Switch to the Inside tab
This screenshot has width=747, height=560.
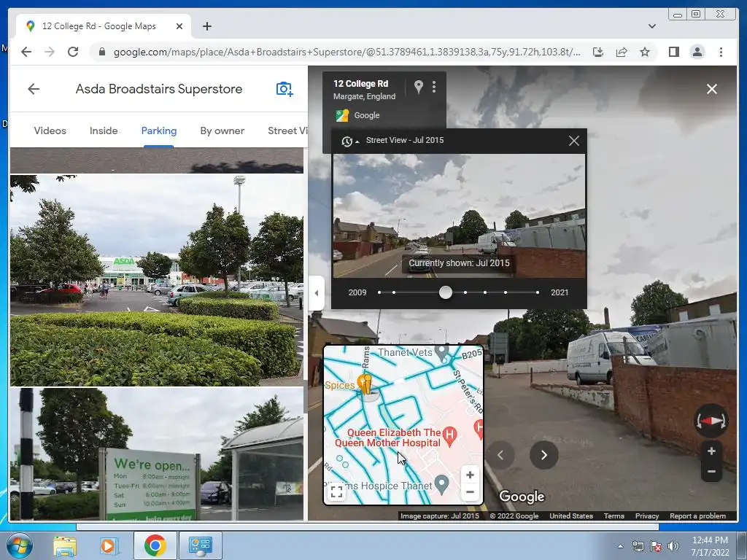coord(104,131)
